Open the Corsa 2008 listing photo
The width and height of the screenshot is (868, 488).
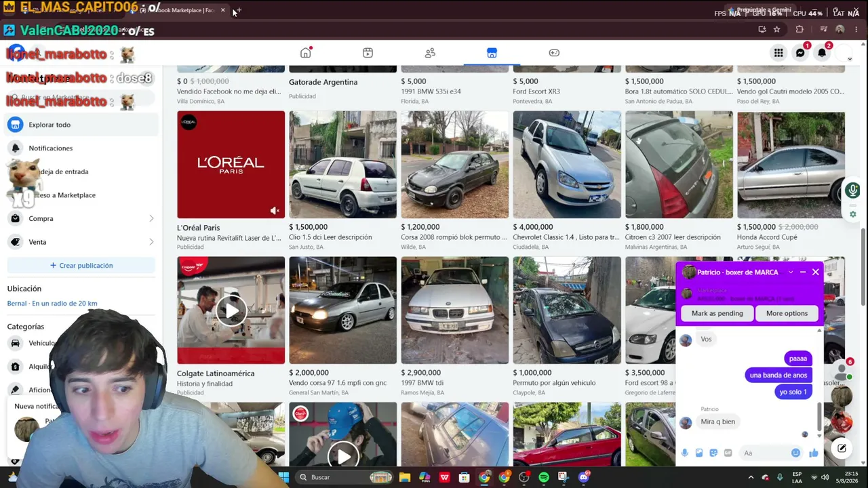point(455,165)
